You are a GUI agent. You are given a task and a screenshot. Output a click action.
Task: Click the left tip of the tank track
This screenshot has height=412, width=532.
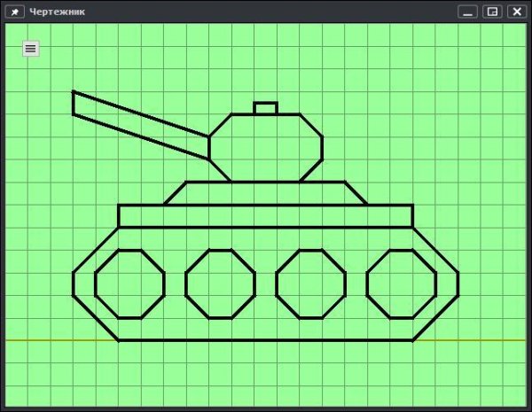point(74,284)
